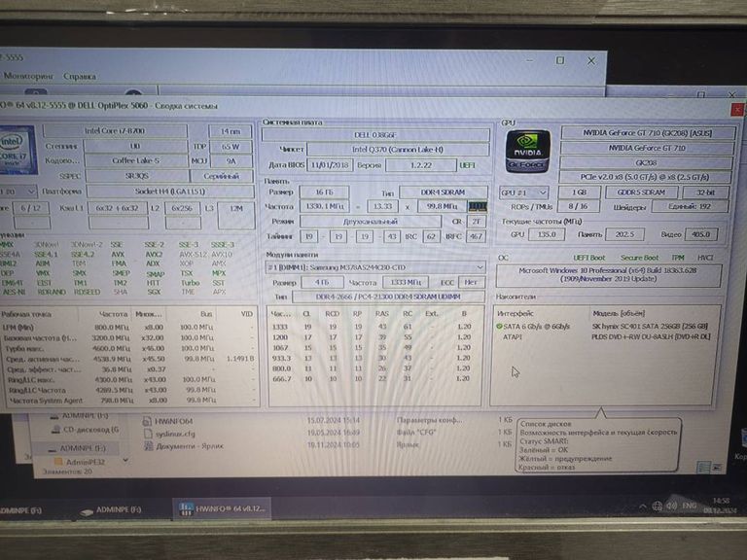Maximize the HWiNFO main window behind
Screen dimensions: 747x560
click(x=560, y=60)
